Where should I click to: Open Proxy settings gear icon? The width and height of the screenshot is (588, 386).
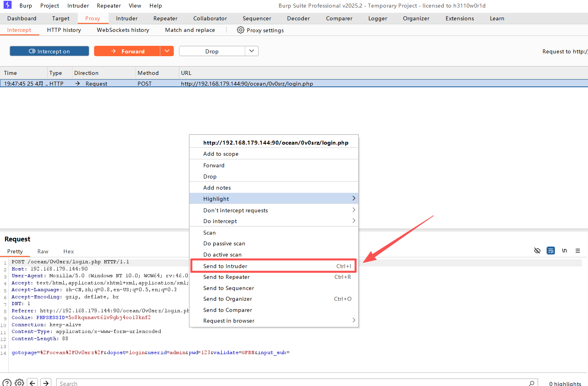[240, 30]
